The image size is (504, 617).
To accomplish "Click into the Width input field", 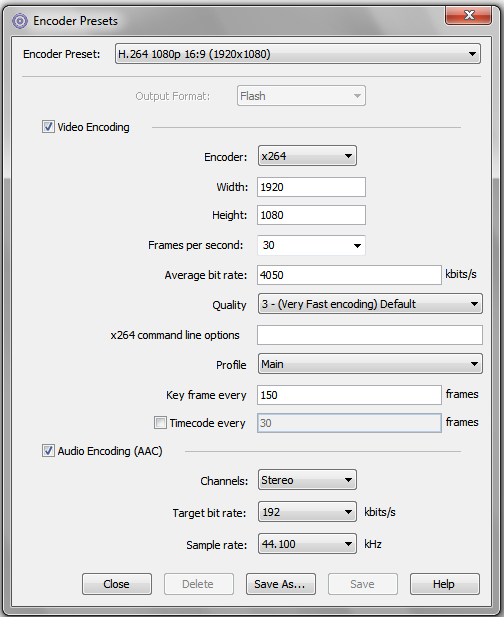I will coord(311,187).
